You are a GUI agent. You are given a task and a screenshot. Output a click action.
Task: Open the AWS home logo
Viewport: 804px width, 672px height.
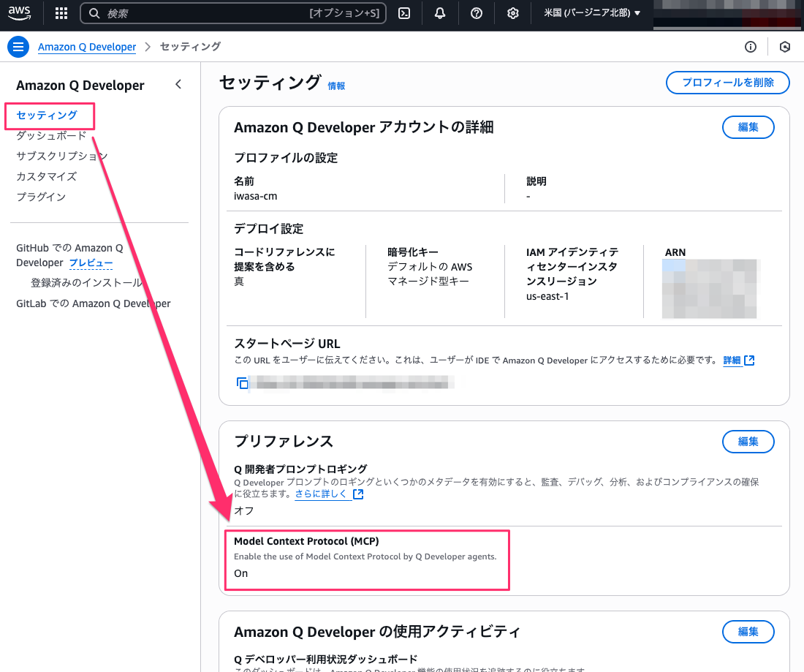(x=20, y=13)
